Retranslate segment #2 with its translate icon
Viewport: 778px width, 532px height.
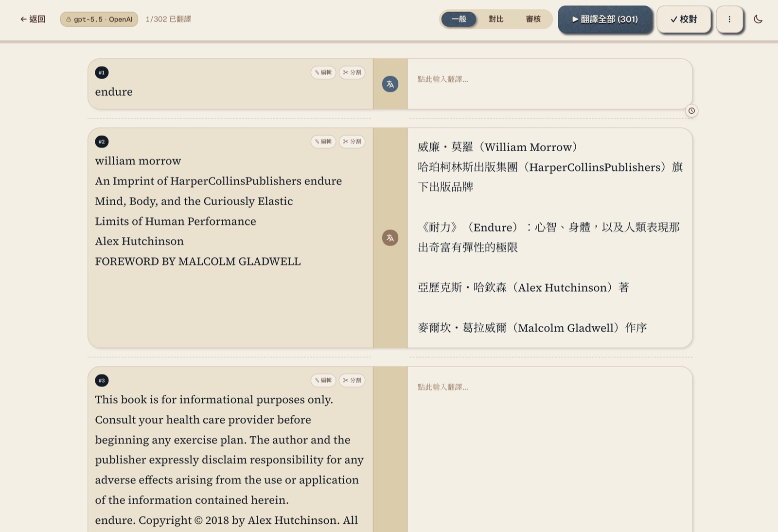390,238
